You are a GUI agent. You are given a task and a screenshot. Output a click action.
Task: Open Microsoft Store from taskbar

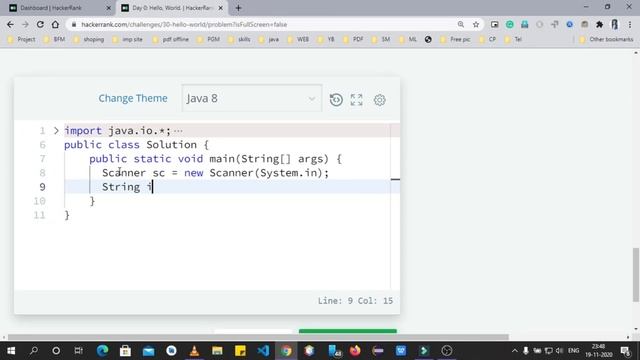pyautogui.click(x=125, y=351)
